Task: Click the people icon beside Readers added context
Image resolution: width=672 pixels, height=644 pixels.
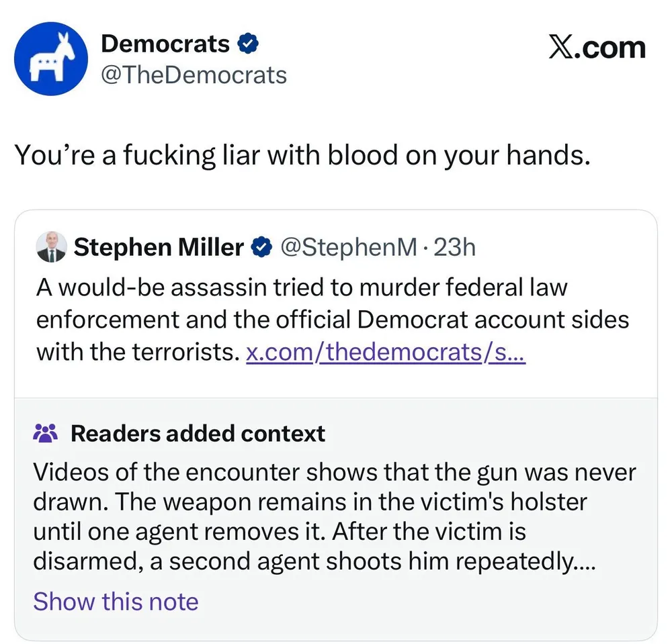Action: pyautogui.click(x=46, y=433)
